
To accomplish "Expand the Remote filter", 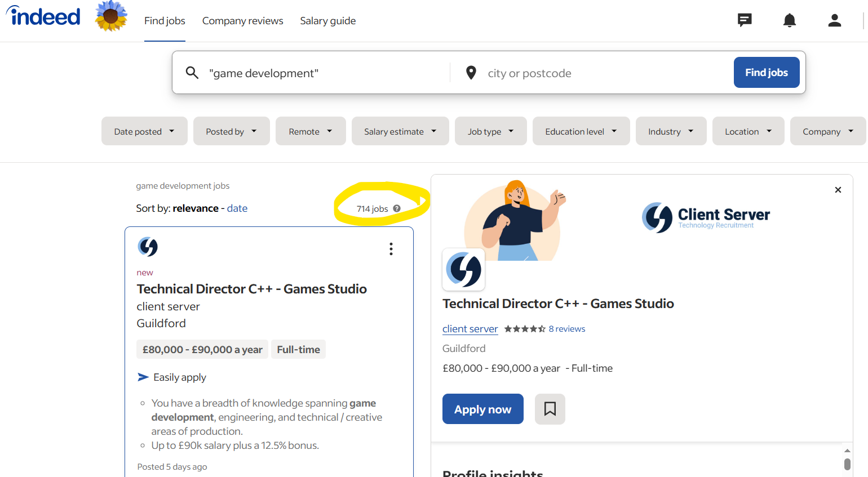I will [311, 131].
